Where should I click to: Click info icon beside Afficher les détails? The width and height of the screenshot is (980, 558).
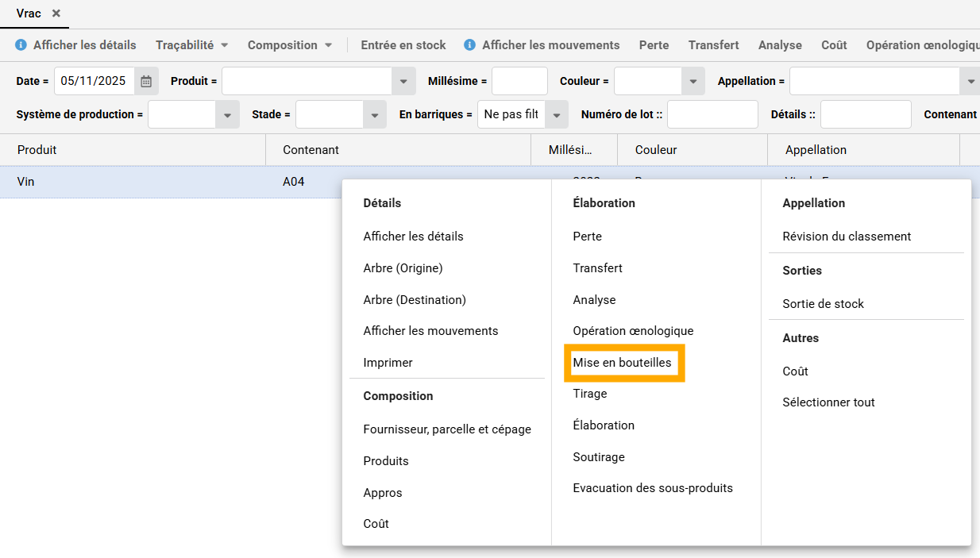pyautogui.click(x=21, y=45)
